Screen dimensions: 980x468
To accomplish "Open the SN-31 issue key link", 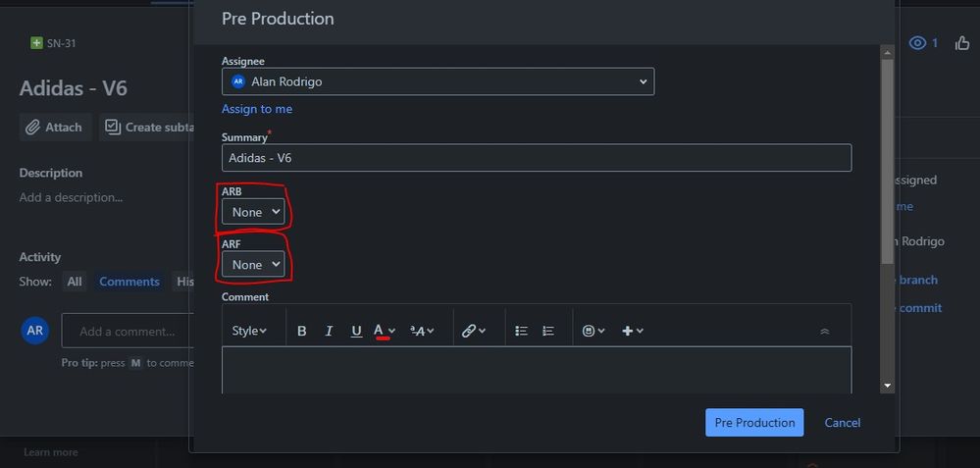I will pos(61,43).
